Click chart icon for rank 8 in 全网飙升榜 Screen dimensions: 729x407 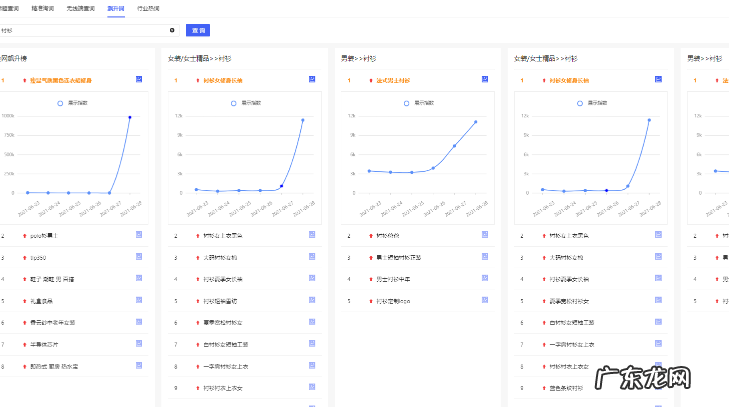[x=140, y=366]
